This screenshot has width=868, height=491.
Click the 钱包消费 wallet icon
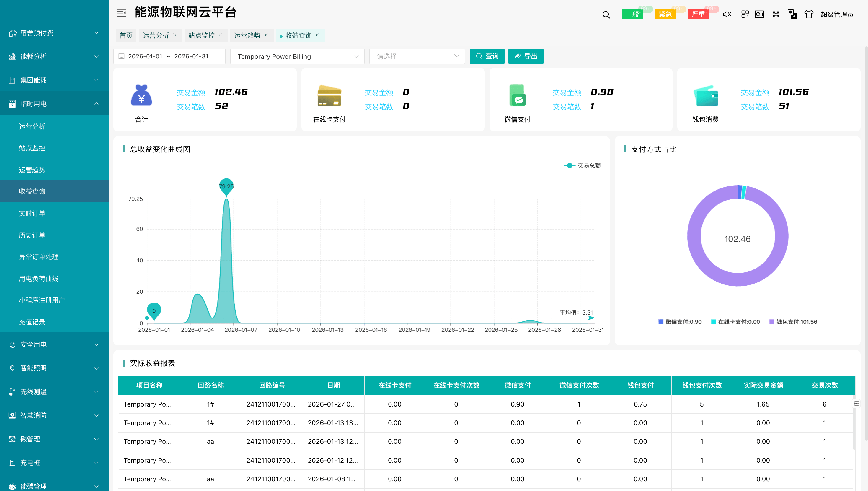click(706, 96)
